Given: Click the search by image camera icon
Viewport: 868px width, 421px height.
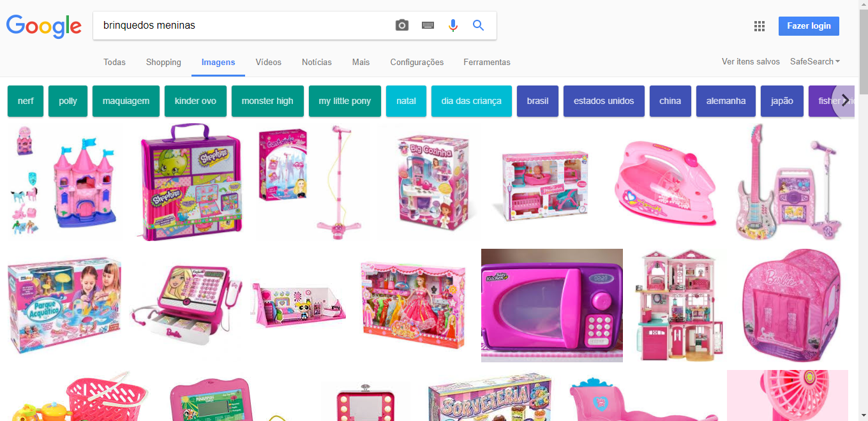Looking at the screenshot, I should (x=401, y=26).
